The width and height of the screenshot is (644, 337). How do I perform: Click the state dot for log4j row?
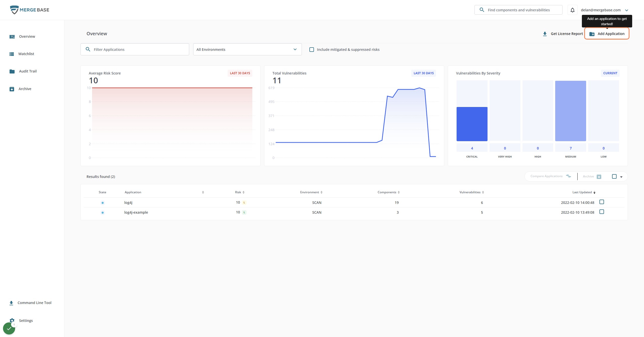[x=103, y=203]
